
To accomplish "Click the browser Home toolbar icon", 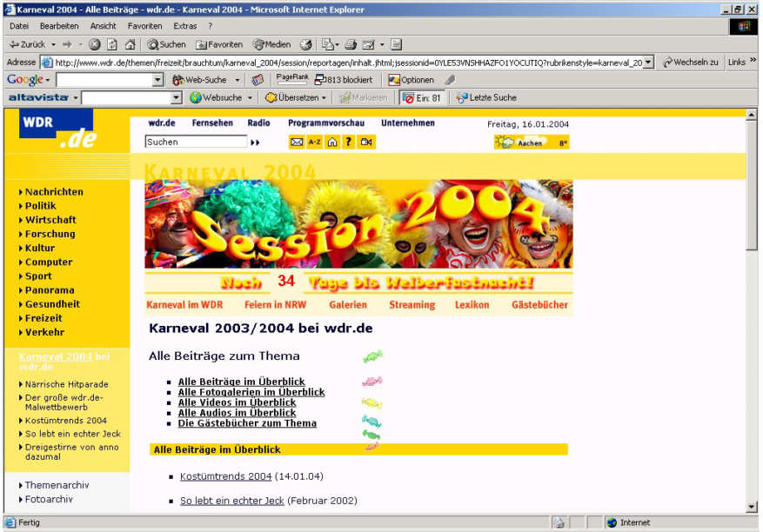I will click(x=130, y=44).
